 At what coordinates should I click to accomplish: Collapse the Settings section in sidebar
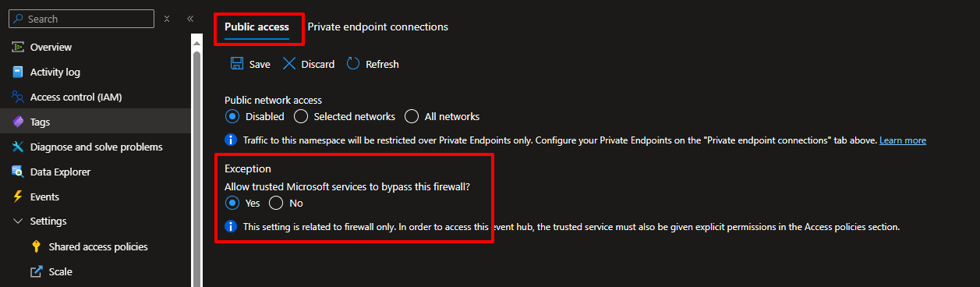tap(18, 221)
